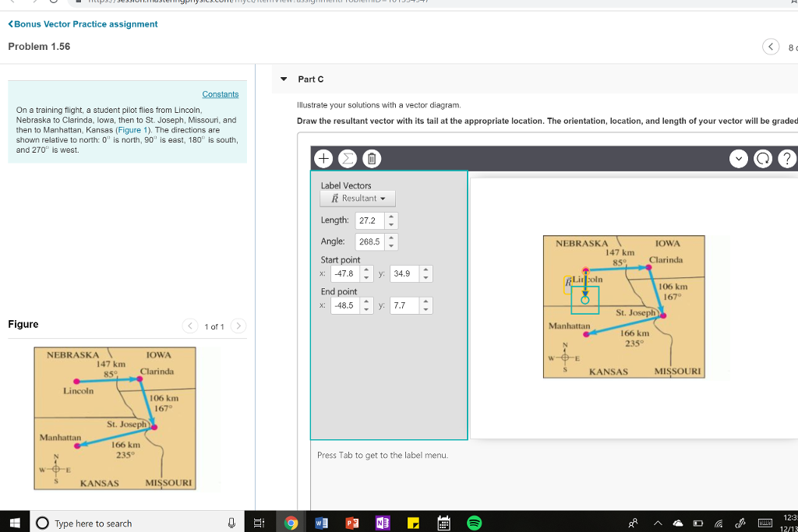Click the Length input field

click(370, 220)
